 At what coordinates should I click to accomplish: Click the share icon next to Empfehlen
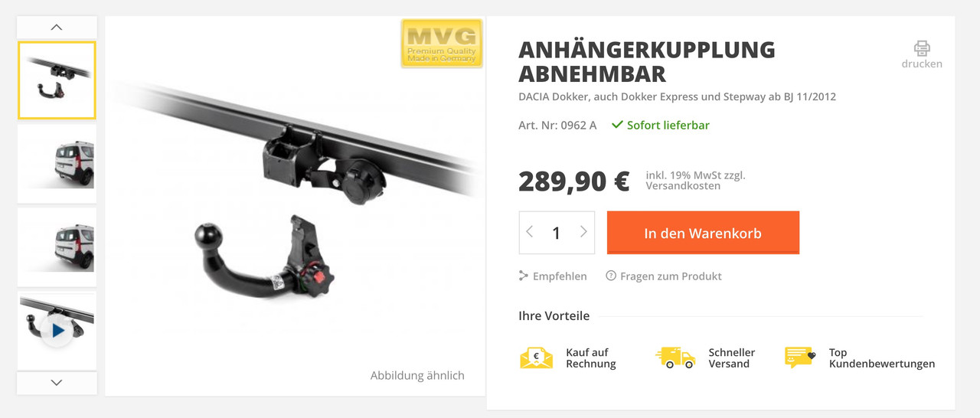tap(524, 276)
